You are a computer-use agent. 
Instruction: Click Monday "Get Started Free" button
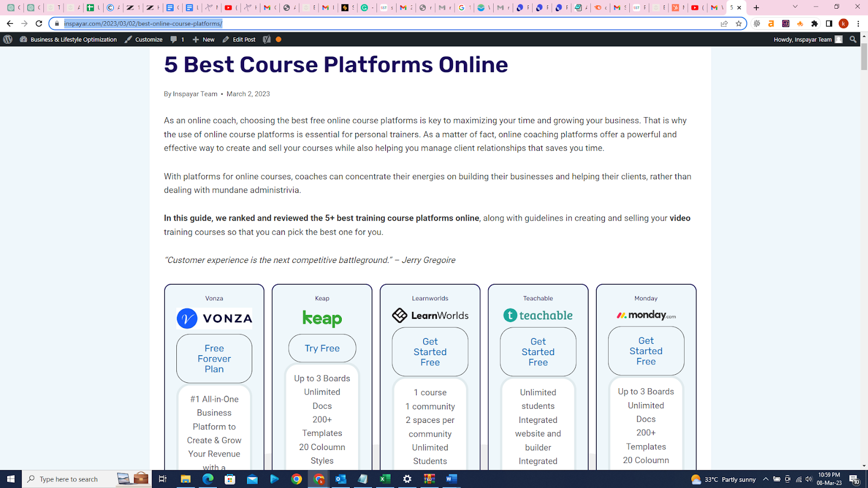tap(646, 351)
